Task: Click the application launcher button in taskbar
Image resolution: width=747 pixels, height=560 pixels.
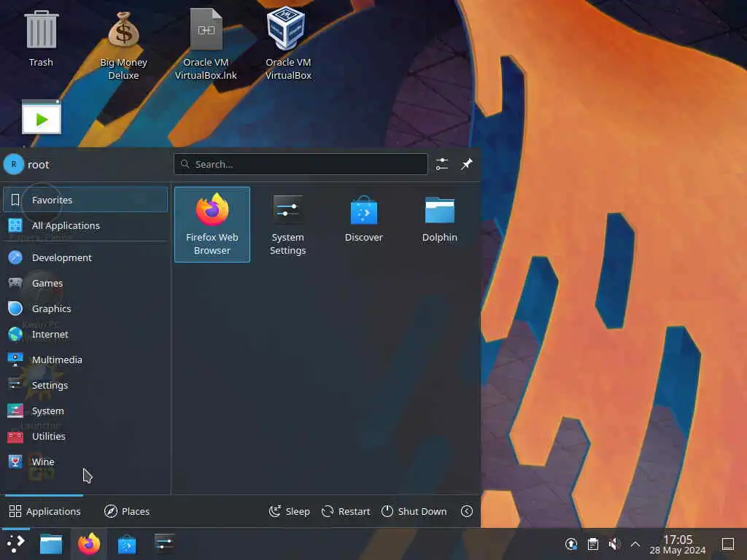Action: 15,544
